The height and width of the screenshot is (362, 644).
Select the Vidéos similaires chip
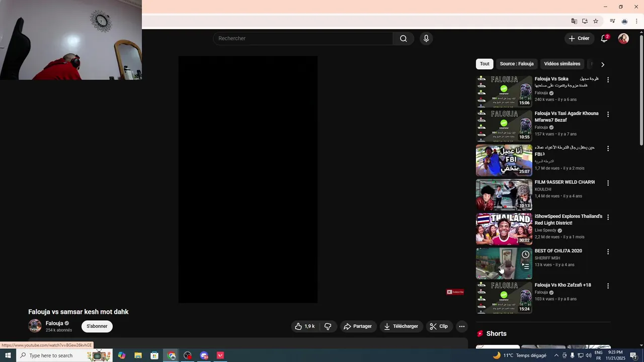[562, 64]
